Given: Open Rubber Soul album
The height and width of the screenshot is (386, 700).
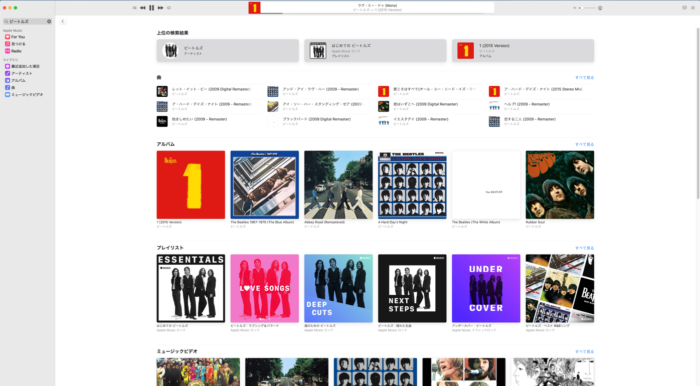Looking at the screenshot, I should click(x=560, y=185).
